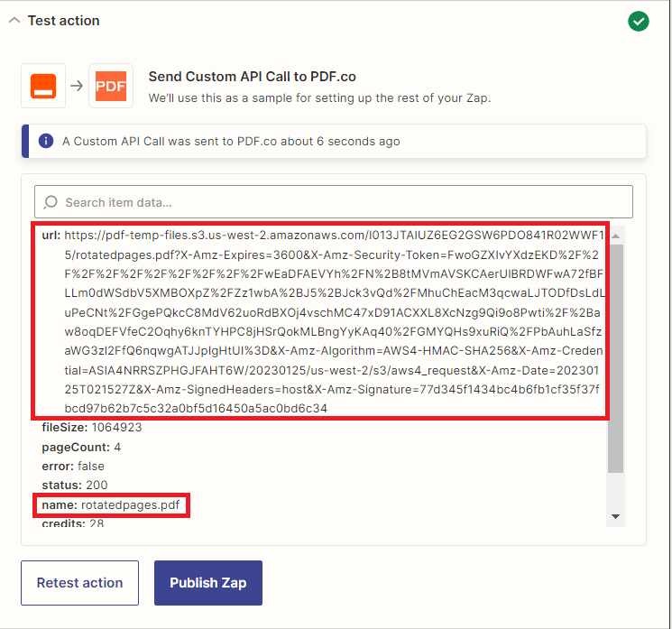Collapse the Test action section chevron

point(14,21)
